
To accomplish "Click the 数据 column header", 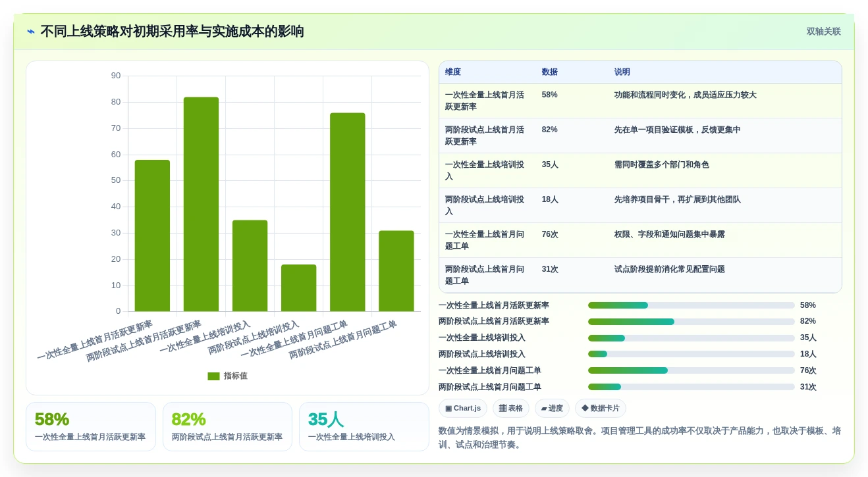I will pos(550,72).
